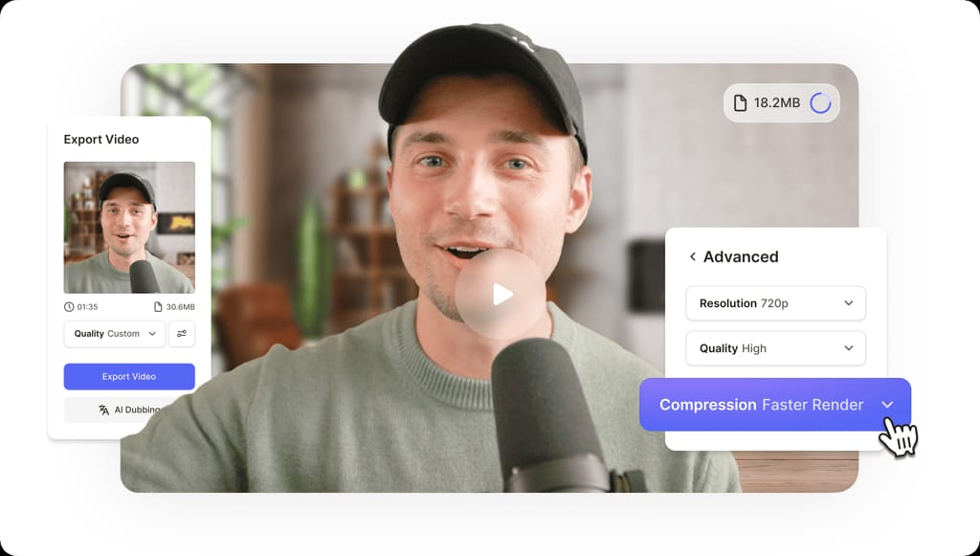Click the translate icon on AI Dubbing

pyautogui.click(x=103, y=410)
